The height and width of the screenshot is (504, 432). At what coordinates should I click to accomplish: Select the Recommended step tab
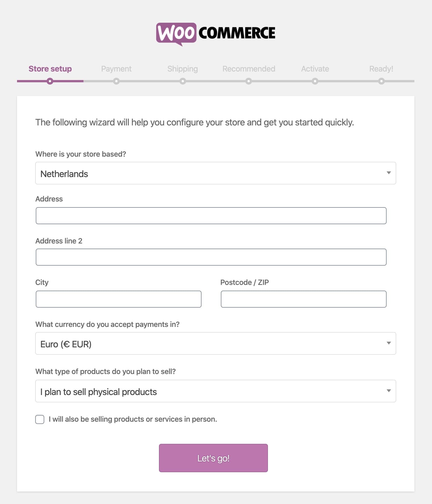pos(249,69)
